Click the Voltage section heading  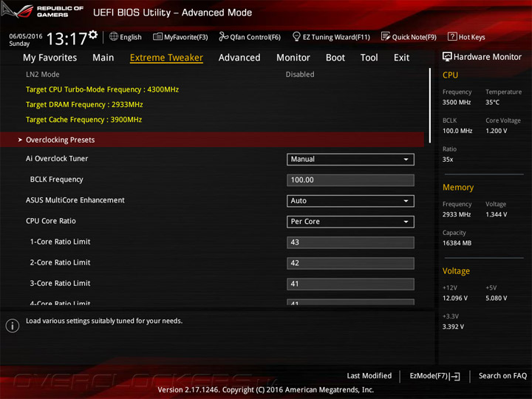coord(456,271)
